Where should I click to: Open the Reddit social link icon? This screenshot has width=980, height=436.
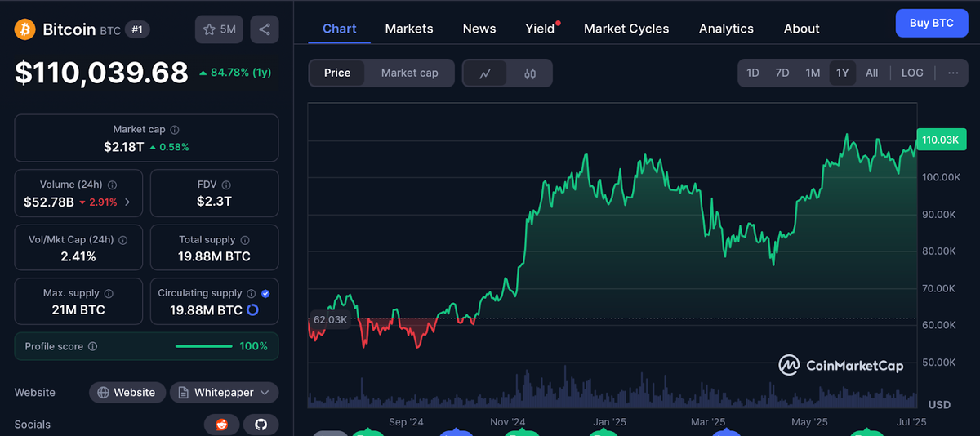click(x=221, y=425)
